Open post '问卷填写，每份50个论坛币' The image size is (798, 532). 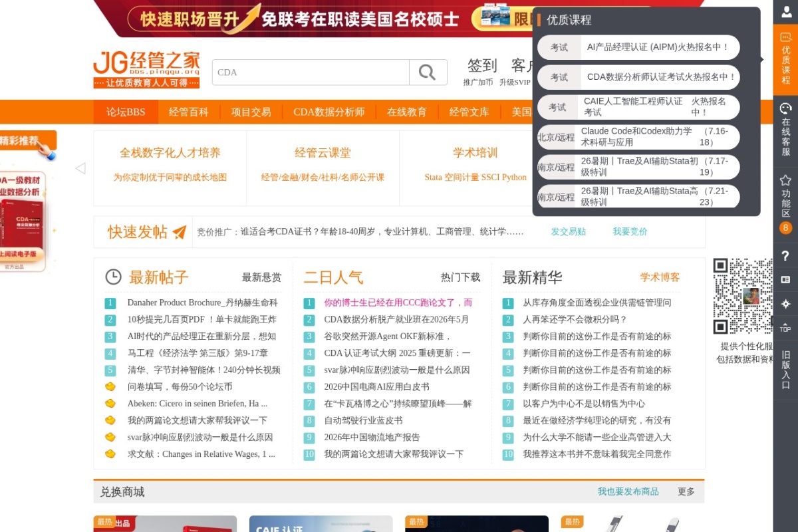(x=180, y=387)
